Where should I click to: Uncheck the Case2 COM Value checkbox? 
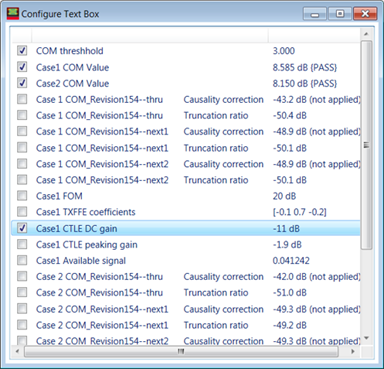[22, 83]
